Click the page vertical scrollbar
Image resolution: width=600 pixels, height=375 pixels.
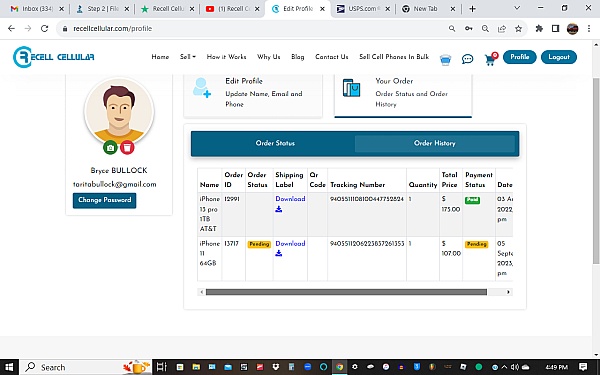pos(596,170)
